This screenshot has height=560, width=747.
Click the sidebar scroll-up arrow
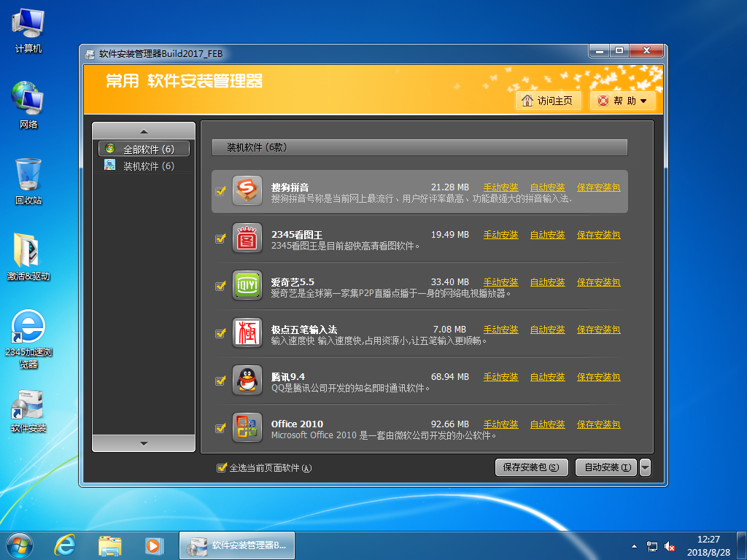pyautogui.click(x=144, y=131)
